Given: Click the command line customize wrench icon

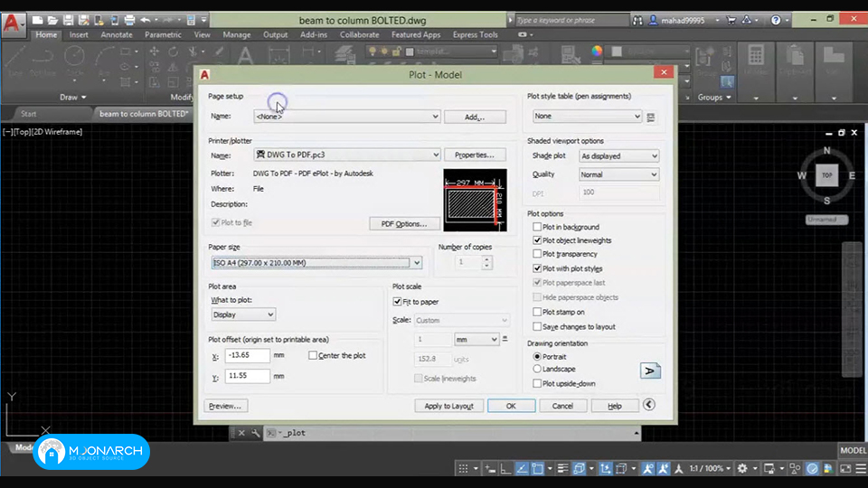Looking at the screenshot, I should (x=255, y=433).
